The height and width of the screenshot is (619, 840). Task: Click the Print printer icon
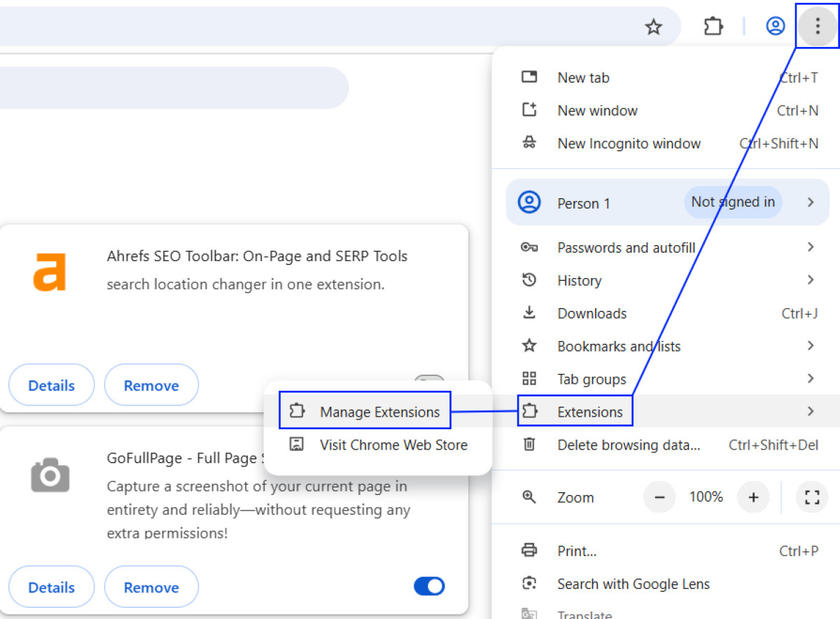pos(530,550)
